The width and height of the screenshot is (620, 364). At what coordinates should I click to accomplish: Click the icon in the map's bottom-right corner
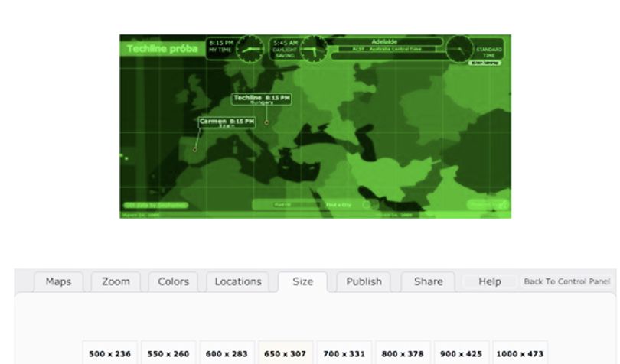pyautogui.click(x=503, y=204)
